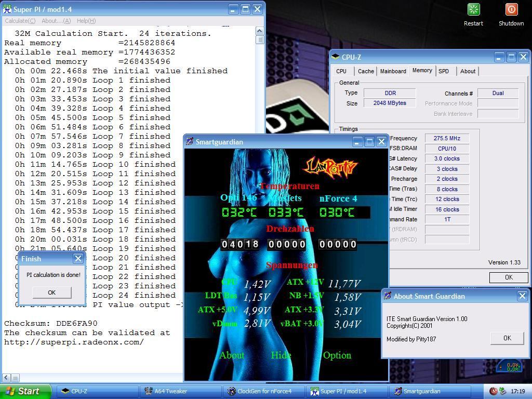Open the Super PI taskbar button

coord(348,391)
